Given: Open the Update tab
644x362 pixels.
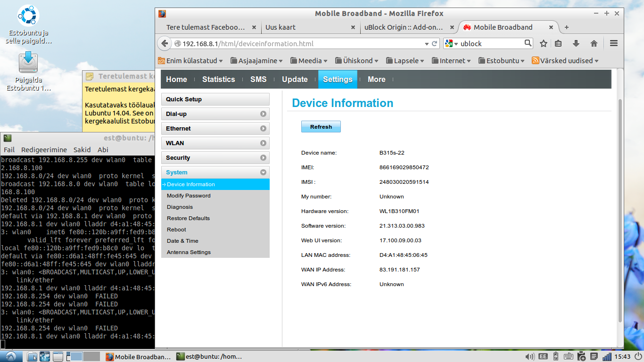Looking at the screenshot, I should pyautogui.click(x=295, y=79).
